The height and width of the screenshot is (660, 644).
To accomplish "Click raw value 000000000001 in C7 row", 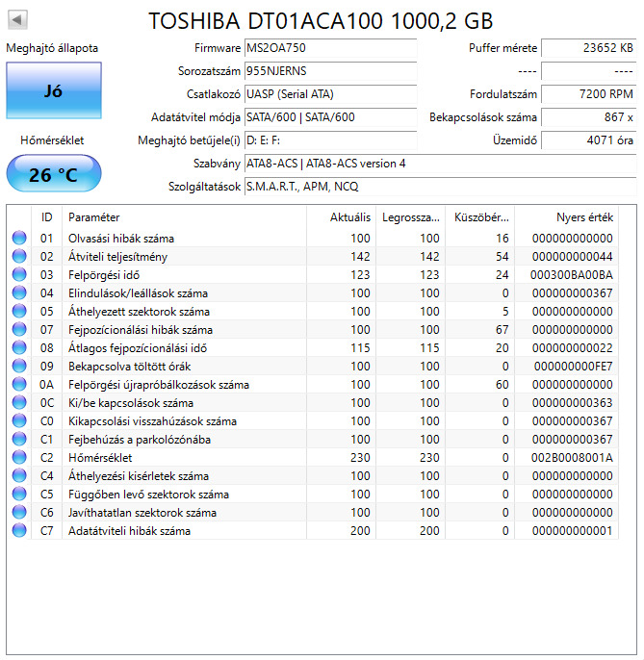I will pyautogui.click(x=573, y=531).
